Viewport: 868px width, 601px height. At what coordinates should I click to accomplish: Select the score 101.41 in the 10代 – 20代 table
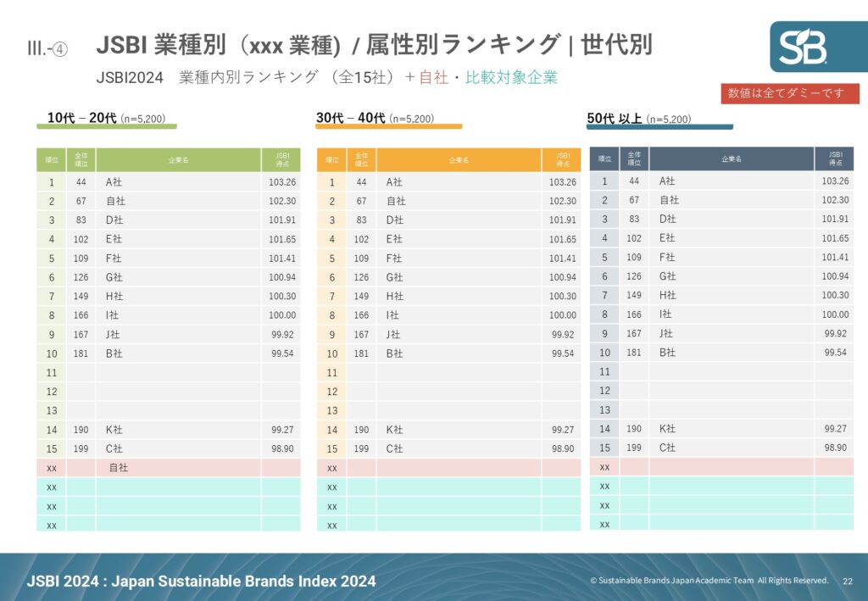click(x=282, y=258)
